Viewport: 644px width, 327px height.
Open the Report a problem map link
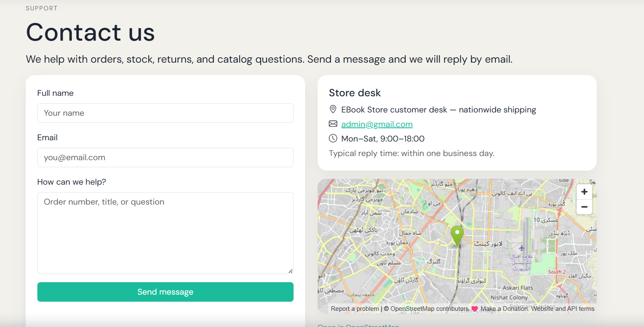(x=355, y=309)
